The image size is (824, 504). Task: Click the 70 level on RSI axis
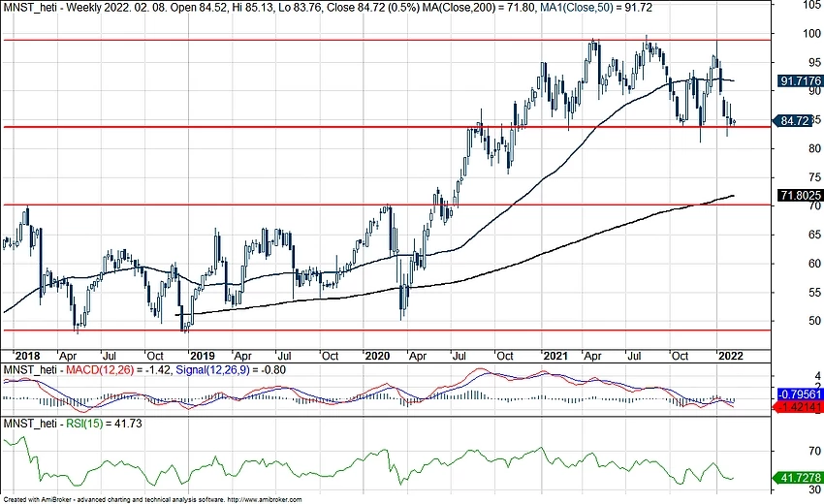(x=815, y=451)
